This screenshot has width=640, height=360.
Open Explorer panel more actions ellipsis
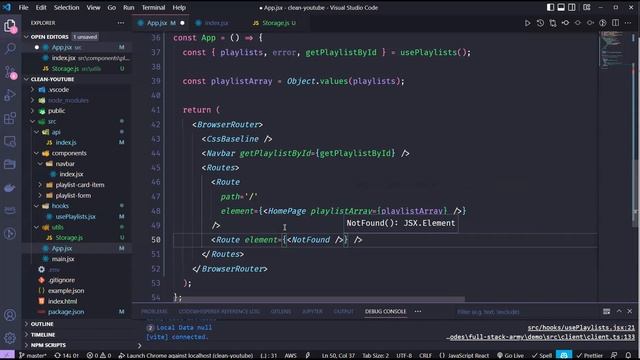coord(121,23)
